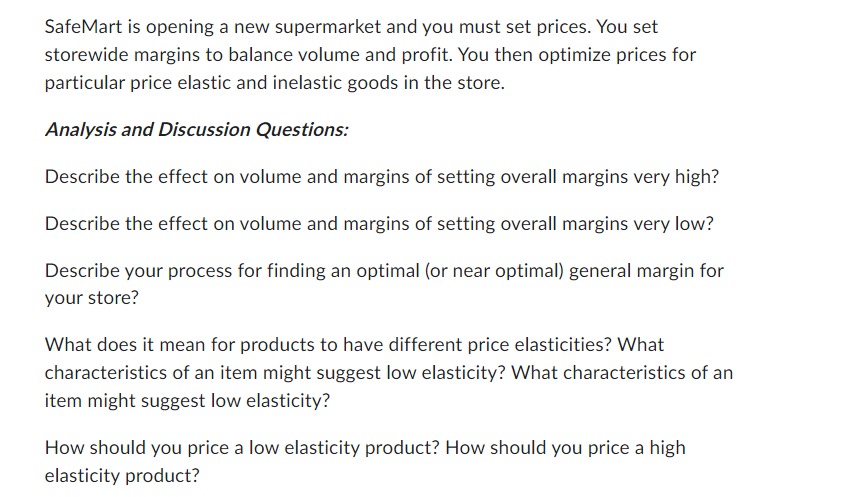Image resolution: width=851 pixels, height=497 pixels.
Task: Click the question about setting margins very low
Action: 379,224
